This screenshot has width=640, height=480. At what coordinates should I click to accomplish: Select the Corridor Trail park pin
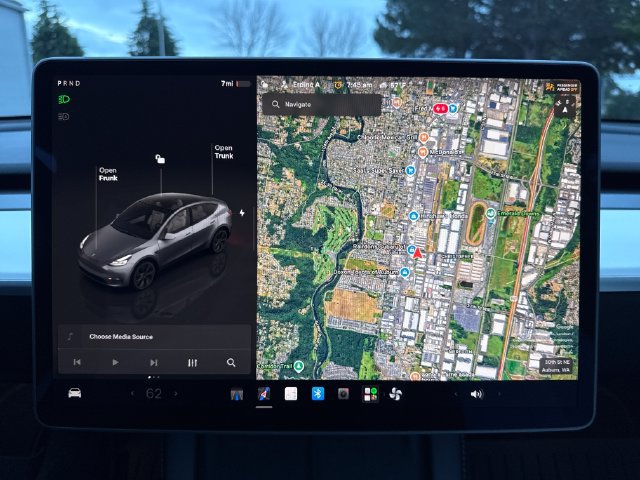coord(299,366)
